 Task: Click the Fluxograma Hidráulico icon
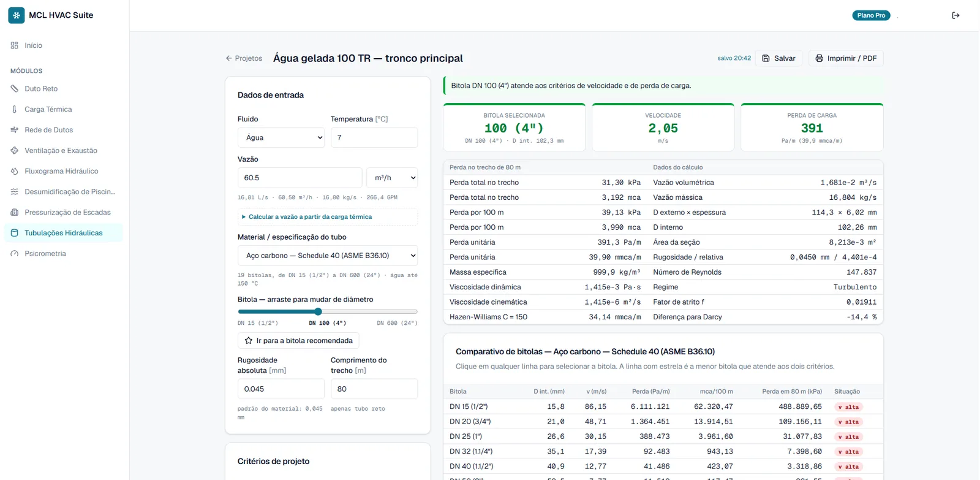coord(15,171)
